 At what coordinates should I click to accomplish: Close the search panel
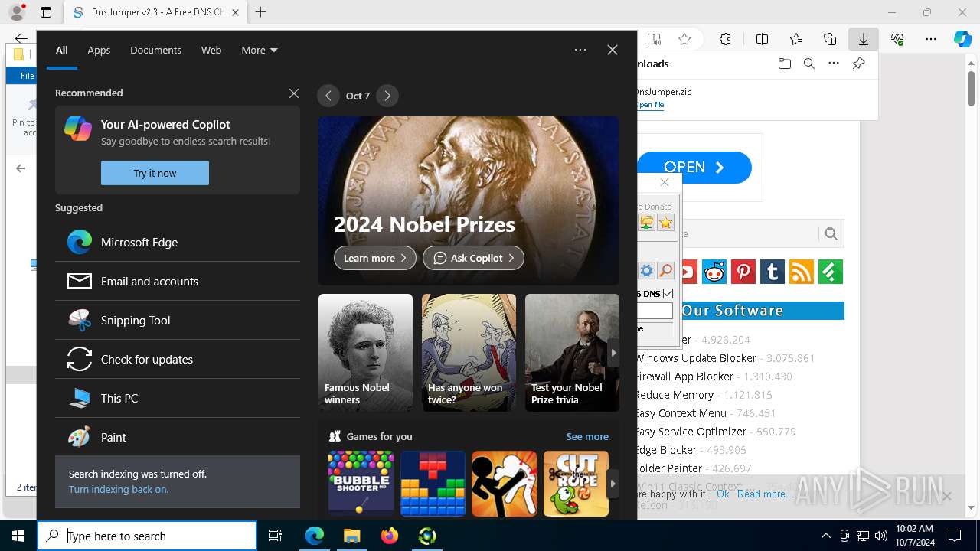click(x=612, y=50)
